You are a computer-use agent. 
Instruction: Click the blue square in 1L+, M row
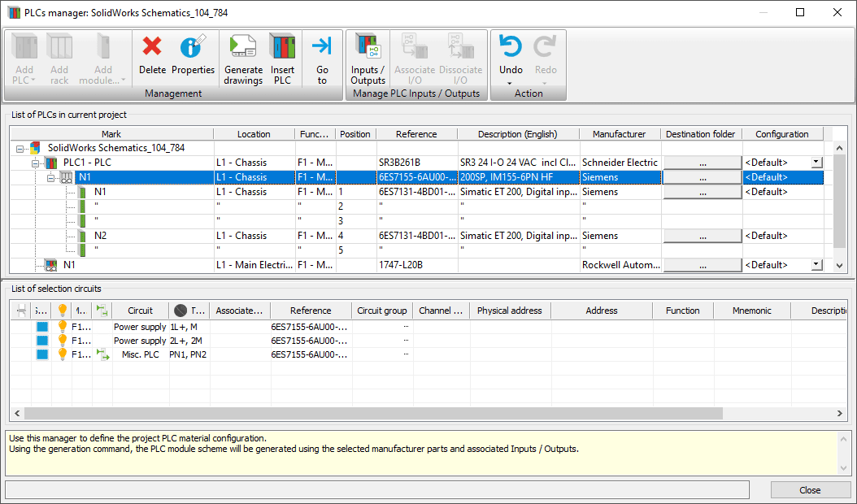[42, 327]
